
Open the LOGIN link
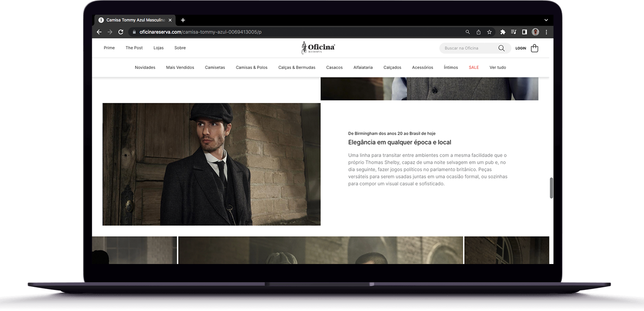tap(520, 48)
